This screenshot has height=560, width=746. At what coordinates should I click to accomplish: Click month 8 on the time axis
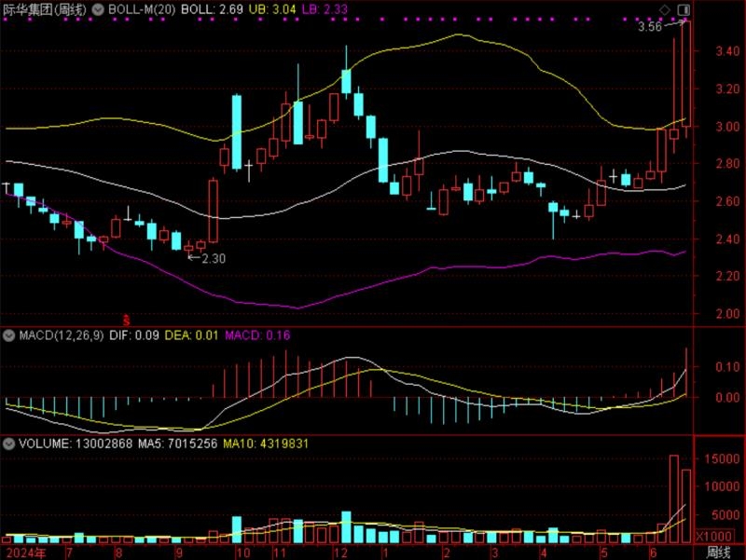(x=118, y=553)
